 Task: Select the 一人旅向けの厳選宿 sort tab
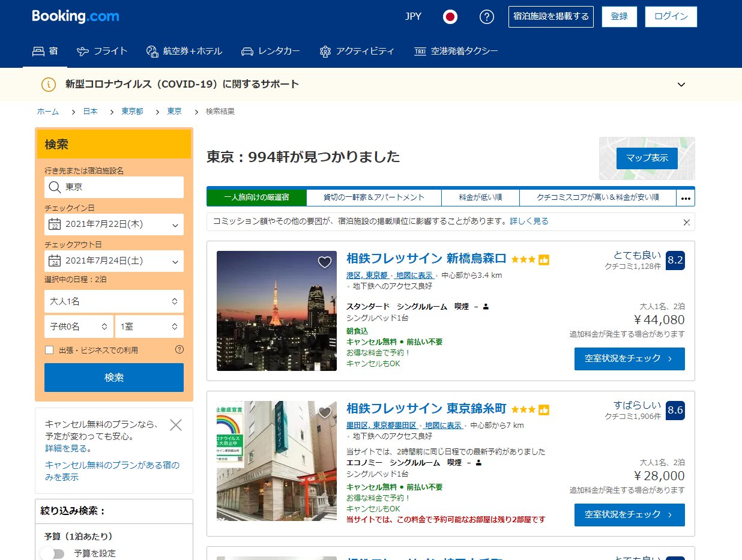tap(256, 197)
